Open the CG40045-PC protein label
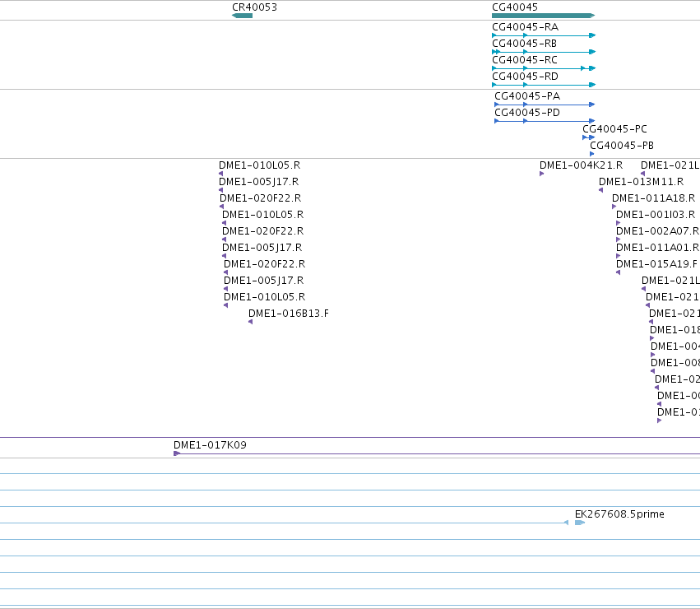This screenshot has width=700, height=609. [x=614, y=129]
